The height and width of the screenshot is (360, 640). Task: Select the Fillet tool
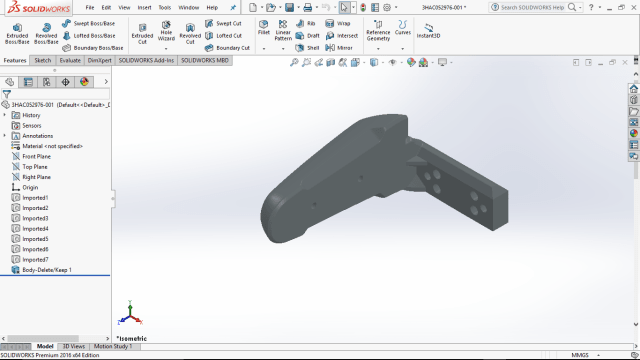[264, 28]
